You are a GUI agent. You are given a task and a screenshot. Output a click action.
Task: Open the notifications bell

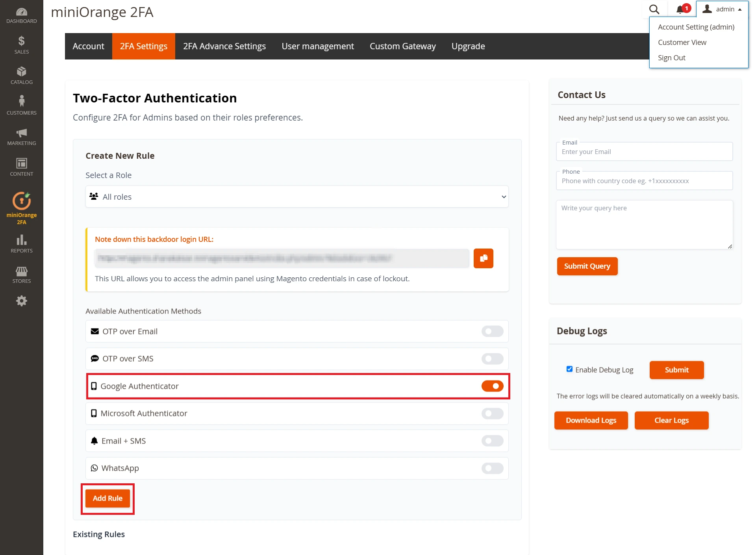pyautogui.click(x=680, y=9)
